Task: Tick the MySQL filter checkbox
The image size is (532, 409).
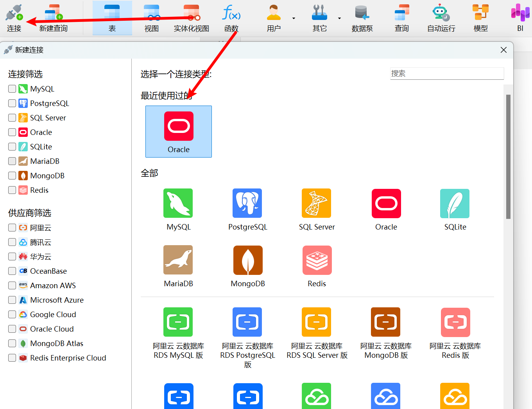Action: coord(12,89)
